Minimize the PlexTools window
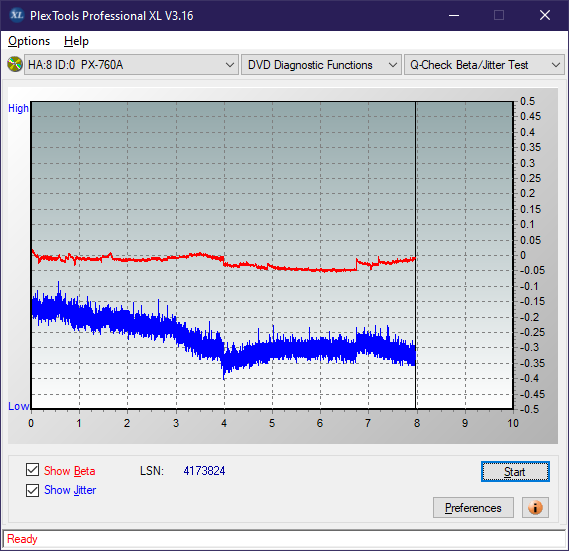569x551 pixels. 454,15
